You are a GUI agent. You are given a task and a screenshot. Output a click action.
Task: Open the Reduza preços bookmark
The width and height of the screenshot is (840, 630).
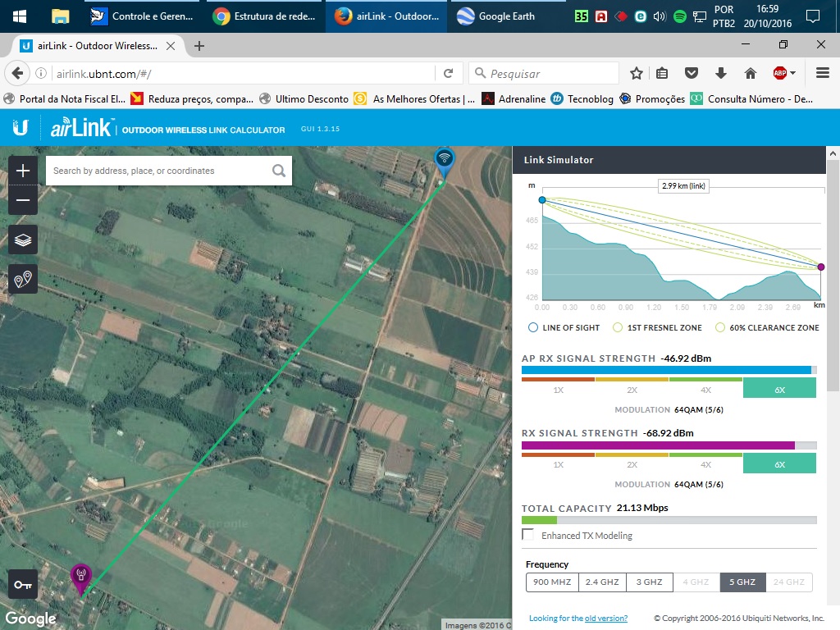point(192,99)
